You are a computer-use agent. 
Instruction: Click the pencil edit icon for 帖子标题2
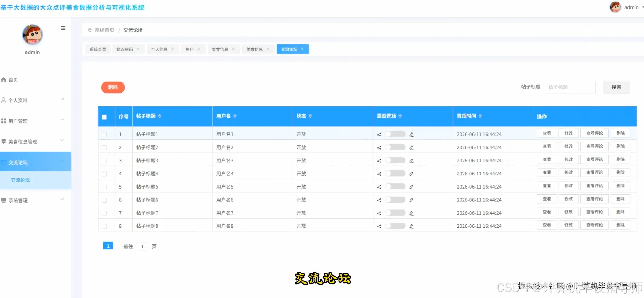tap(411, 148)
